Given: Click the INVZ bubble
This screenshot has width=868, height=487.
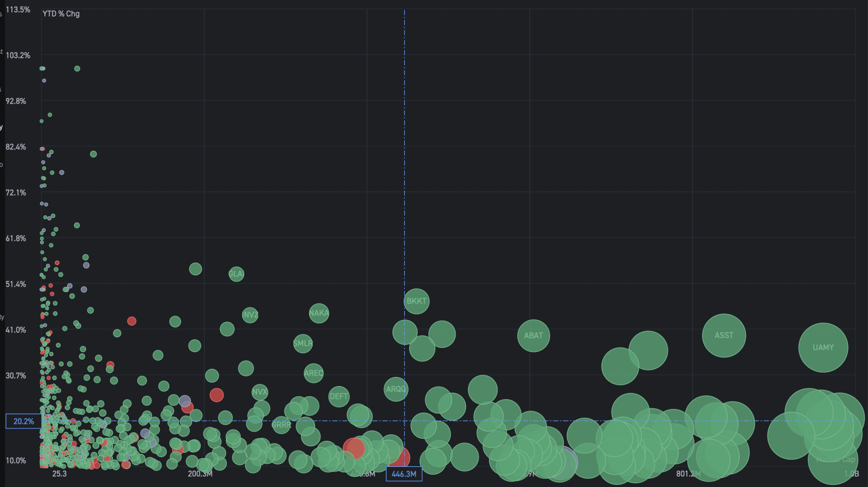Looking at the screenshot, I should point(250,315).
